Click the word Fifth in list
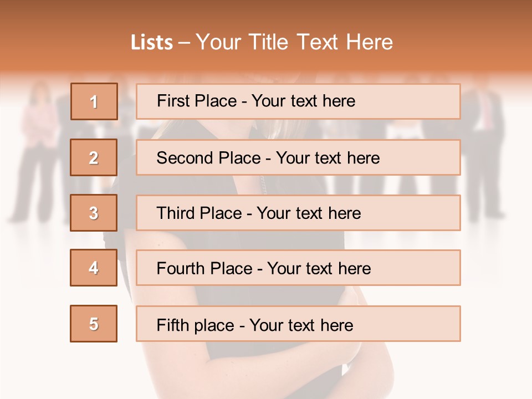The height and width of the screenshot is (399, 532). [172, 325]
